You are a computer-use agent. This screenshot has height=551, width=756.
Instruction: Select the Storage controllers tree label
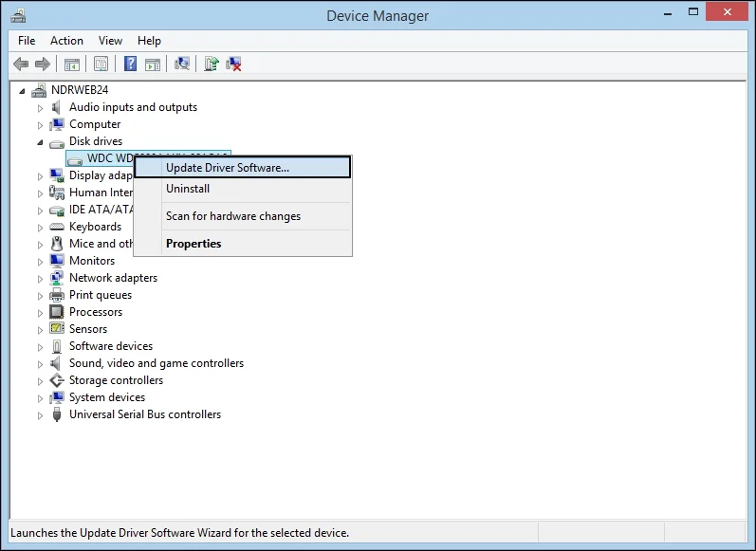(116, 380)
